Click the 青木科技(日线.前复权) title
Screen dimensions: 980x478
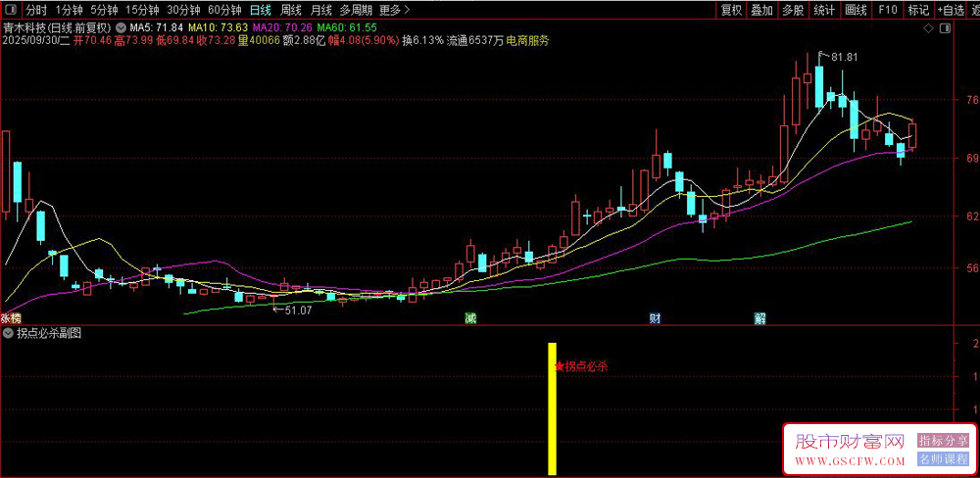tap(57, 28)
